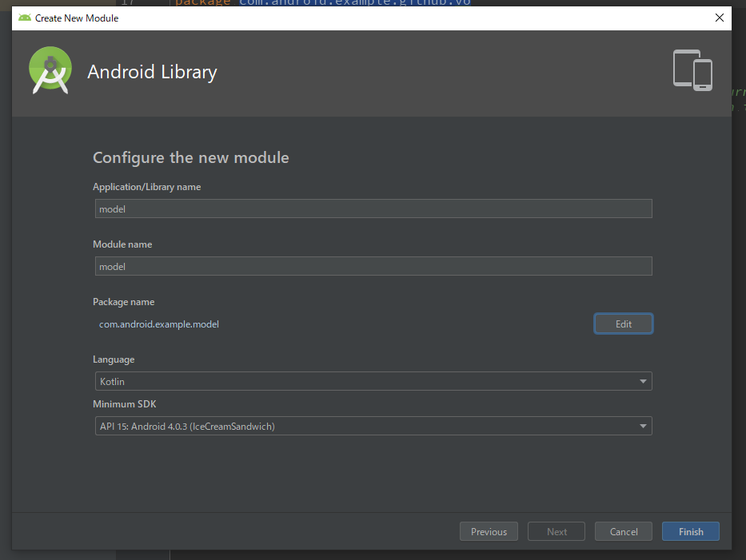Click the phone and tablet device icon
Viewport: 746px width, 560px height.
click(x=692, y=70)
